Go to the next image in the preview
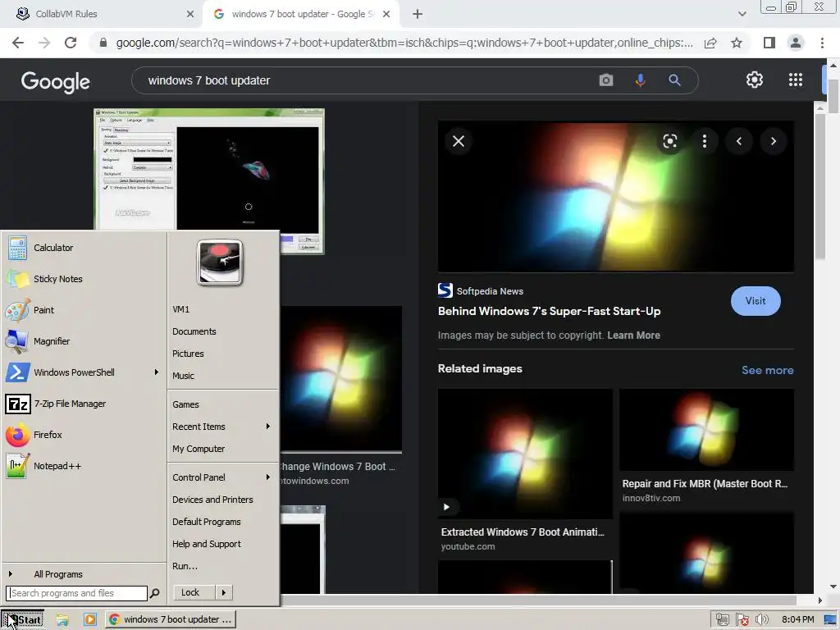 pyautogui.click(x=773, y=141)
